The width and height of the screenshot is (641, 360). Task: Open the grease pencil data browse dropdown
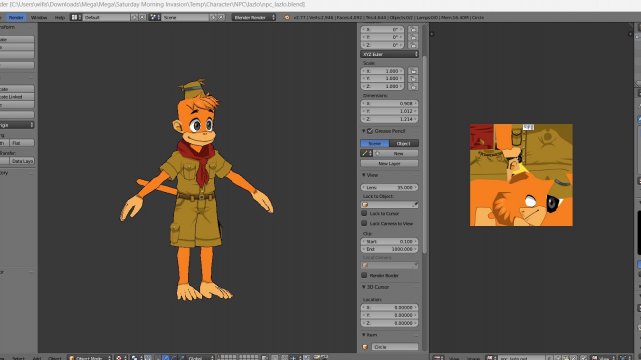coord(366,153)
